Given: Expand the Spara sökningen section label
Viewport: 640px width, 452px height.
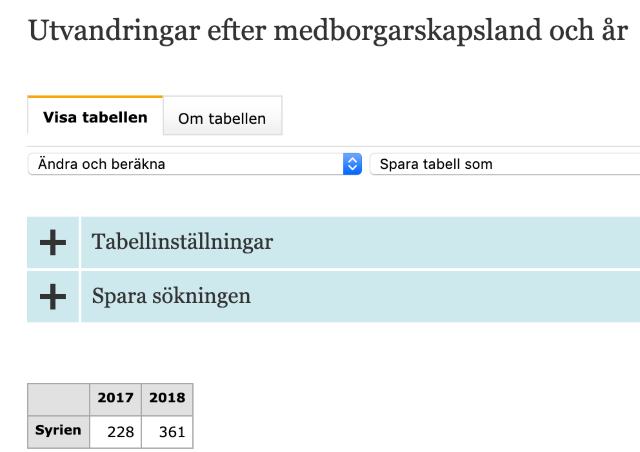Looking at the screenshot, I should coord(171,297).
